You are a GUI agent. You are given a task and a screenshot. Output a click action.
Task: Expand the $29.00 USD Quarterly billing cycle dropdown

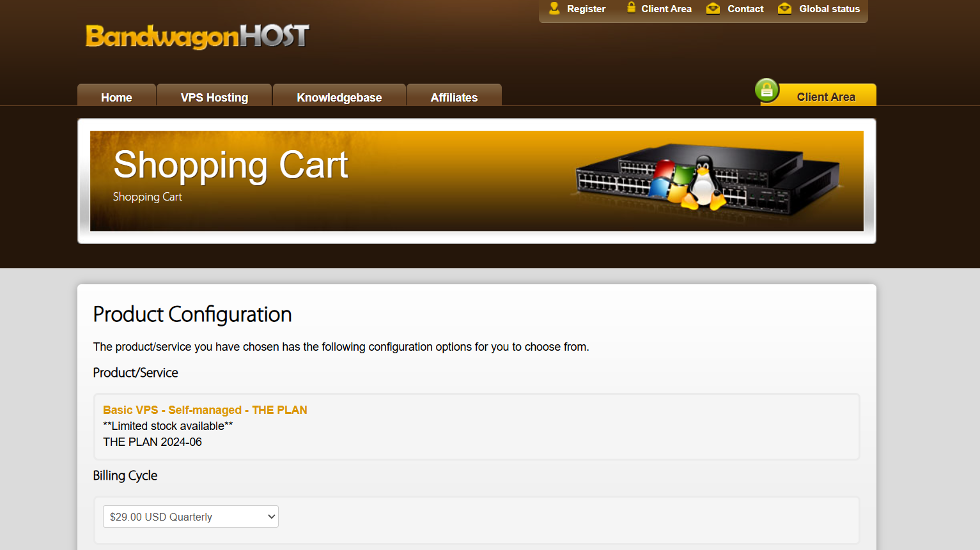point(191,517)
